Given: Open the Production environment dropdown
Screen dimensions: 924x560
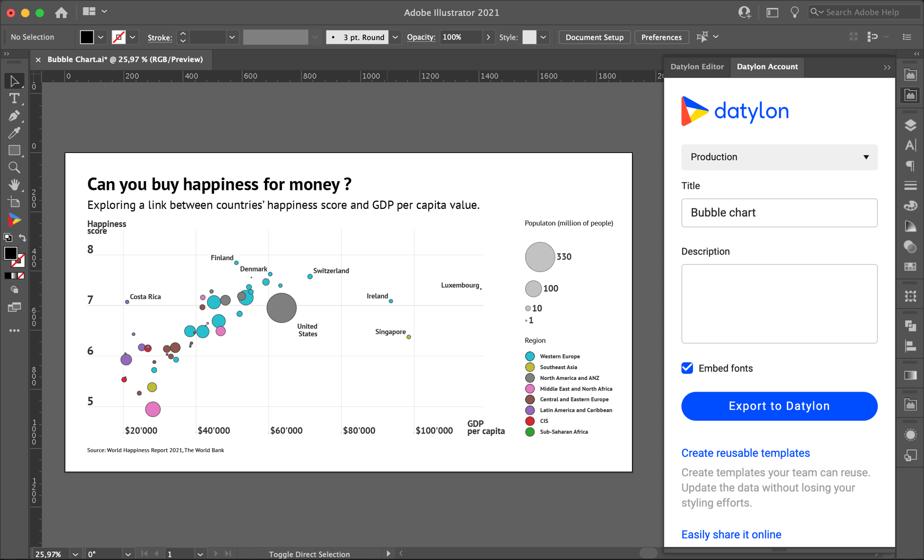Looking at the screenshot, I should click(x=779, y=157).
